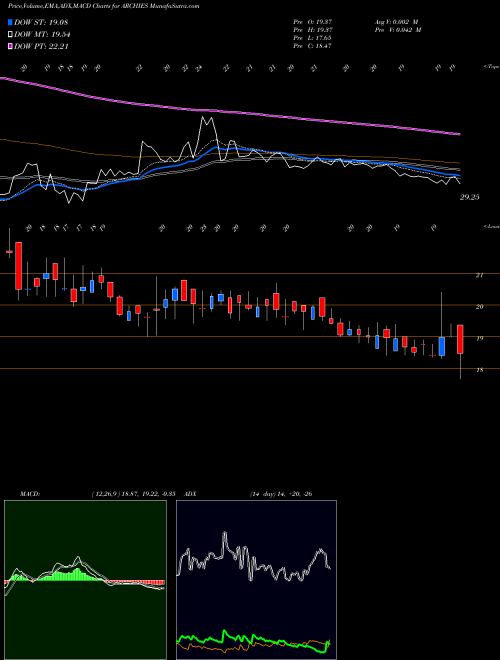Click the 18 price axis label
500x660 pixels.
pos(479,370)
